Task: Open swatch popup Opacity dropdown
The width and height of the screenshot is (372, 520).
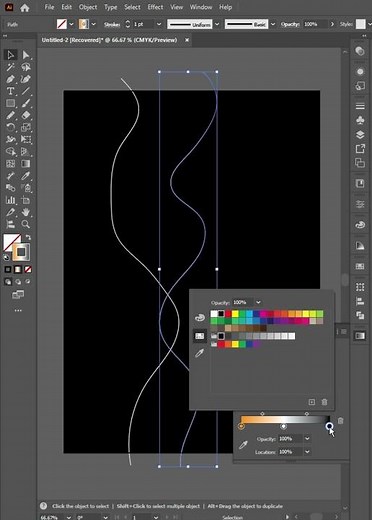Action: pos(258,302)
